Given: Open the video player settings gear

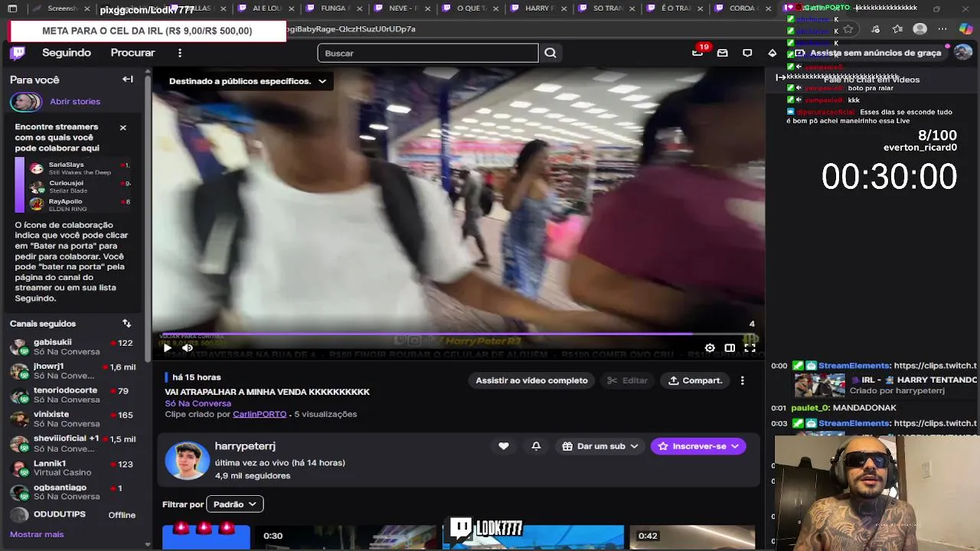Looking at the screenshot, I should coord(710,347).
